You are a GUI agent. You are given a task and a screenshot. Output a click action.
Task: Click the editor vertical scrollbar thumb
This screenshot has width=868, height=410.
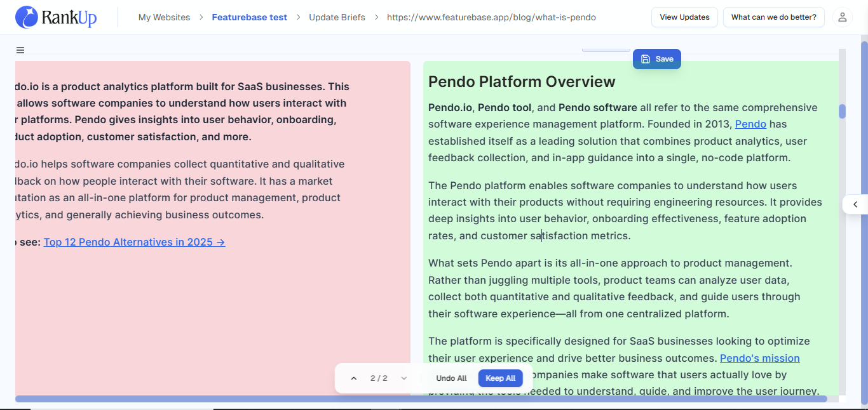point(842,112)
